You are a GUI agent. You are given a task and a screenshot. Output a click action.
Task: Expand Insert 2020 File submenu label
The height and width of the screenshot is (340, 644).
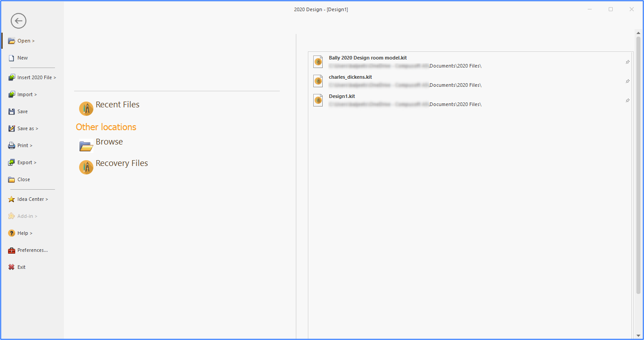pyautogui.click(x=37, y=77)
